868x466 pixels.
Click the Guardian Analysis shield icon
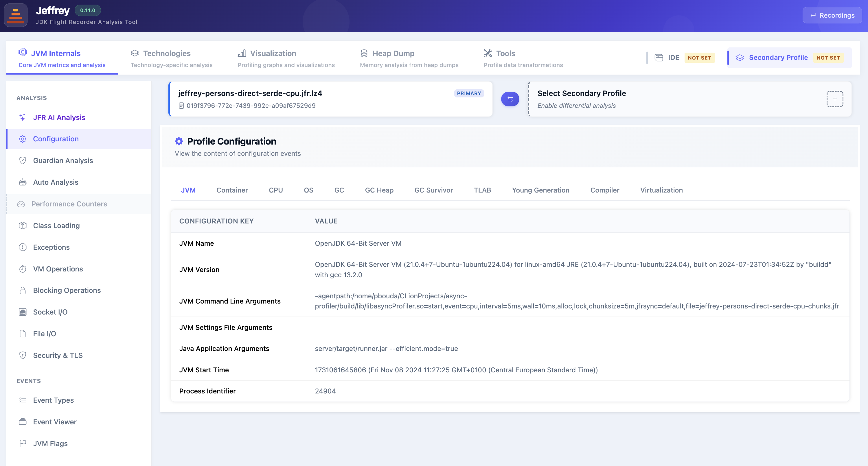coord(23,161)
